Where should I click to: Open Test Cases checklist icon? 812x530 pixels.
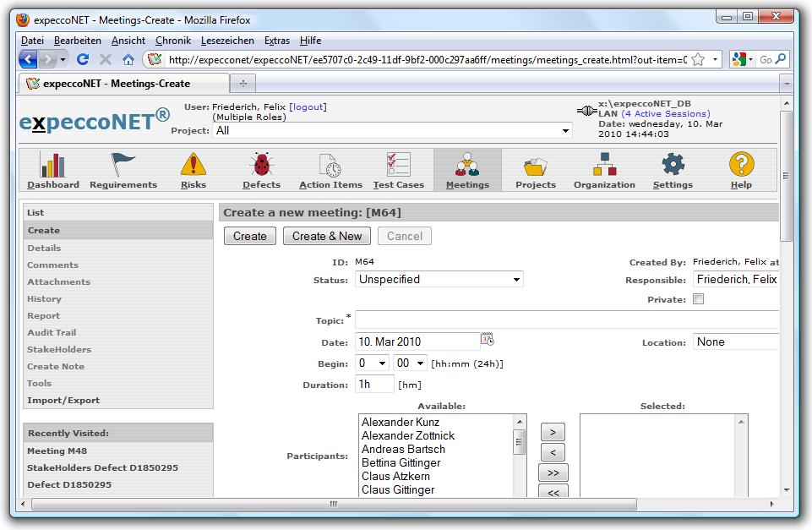click(x=398, y=165)
